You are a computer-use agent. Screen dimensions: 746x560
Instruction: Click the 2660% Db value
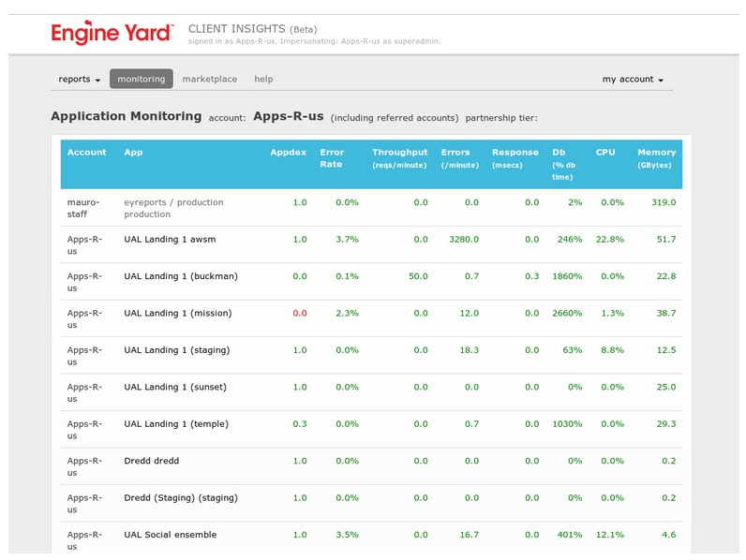(x=567, y=314)
